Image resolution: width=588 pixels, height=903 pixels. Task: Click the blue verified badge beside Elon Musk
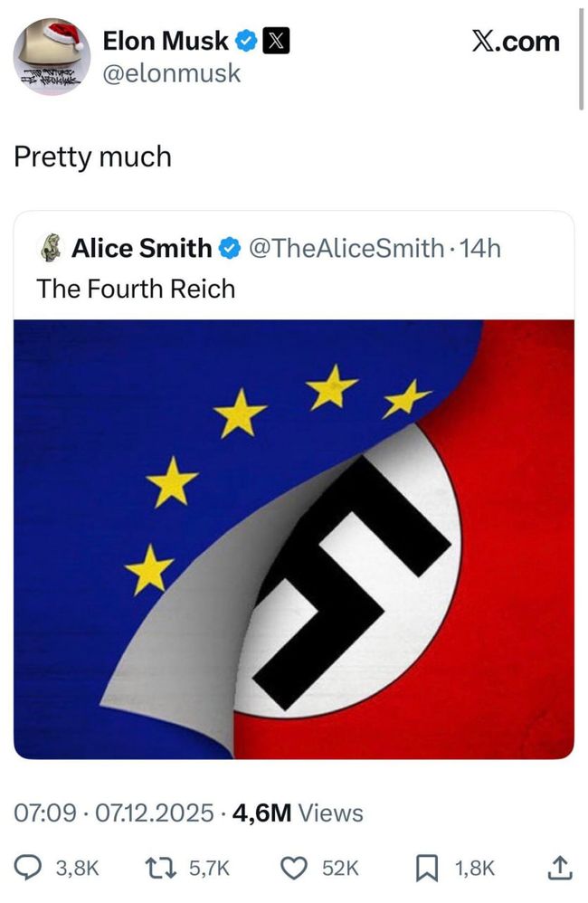pyautogui.click(x=246, y=41)
